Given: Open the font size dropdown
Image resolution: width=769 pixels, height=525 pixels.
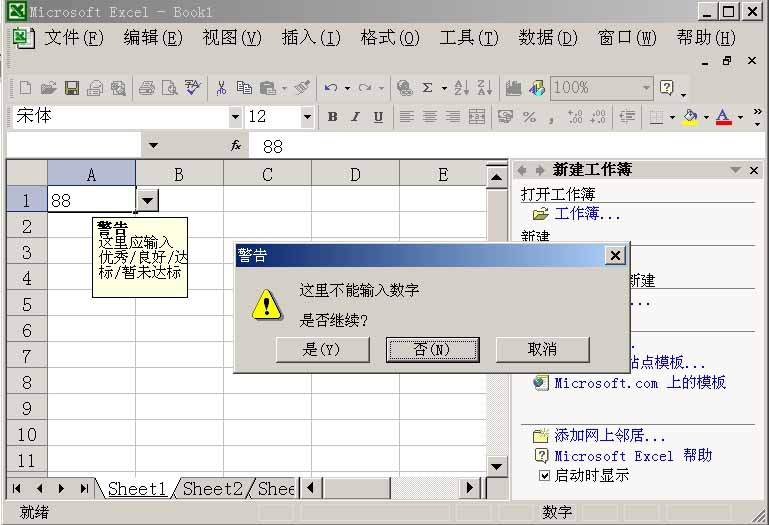Looking at the screenshot, I should click(307, 117).
